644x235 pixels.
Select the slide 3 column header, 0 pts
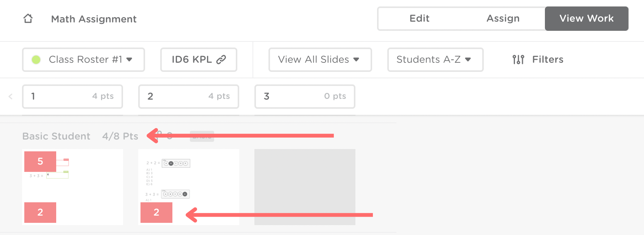coord(305,97)
